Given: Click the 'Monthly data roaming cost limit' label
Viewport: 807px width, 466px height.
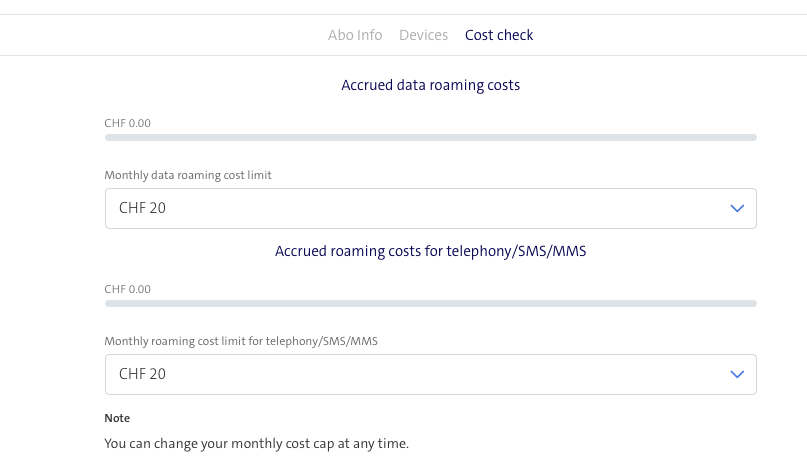Looking at the screenshot, I should [x=188, y=175].
